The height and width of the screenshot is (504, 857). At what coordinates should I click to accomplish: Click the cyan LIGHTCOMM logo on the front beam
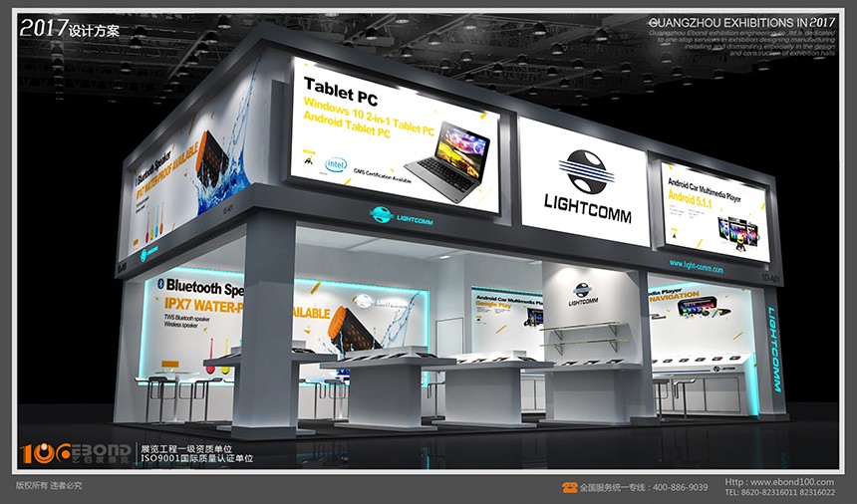(401, 216)
